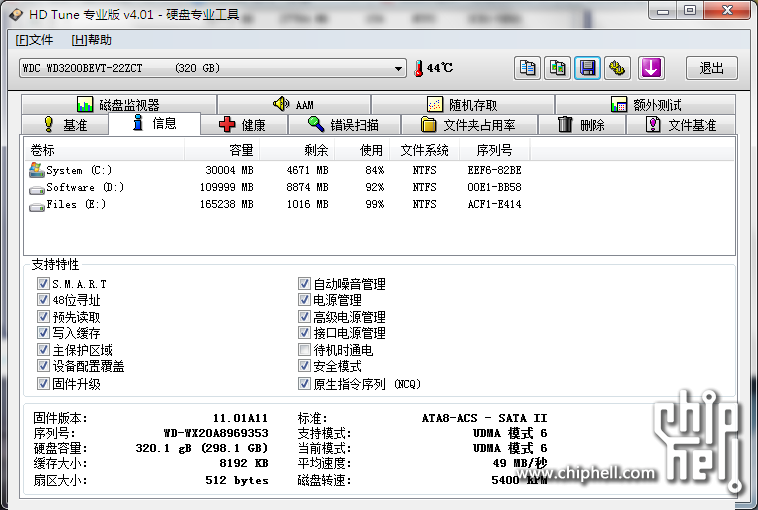Click the firmware version 11.01A11 value
Screen dimensions: 758x510
tap(240, 418)
